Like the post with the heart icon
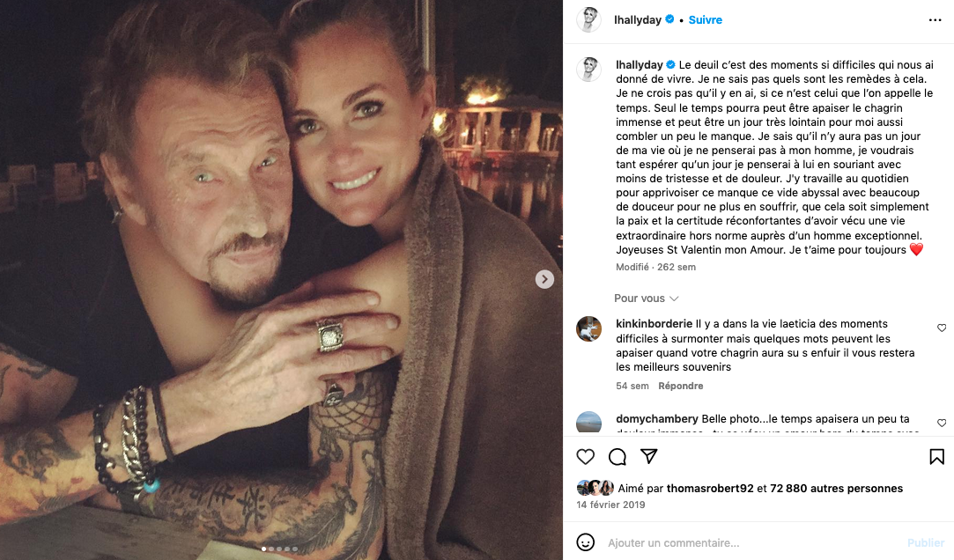This screenshot has height=560, width=954. coord(585,456)
